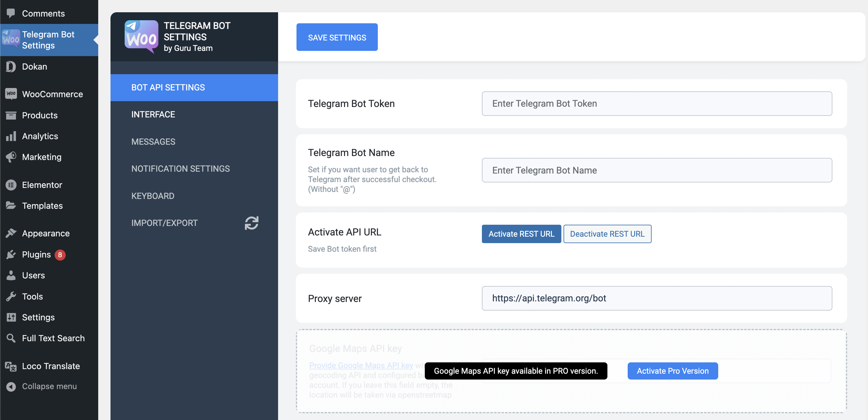The height and width of the screenshot is (420, 868).
Task: Click the Tools wrench icon
Action: pyautogui.click(x=11, y=296)
